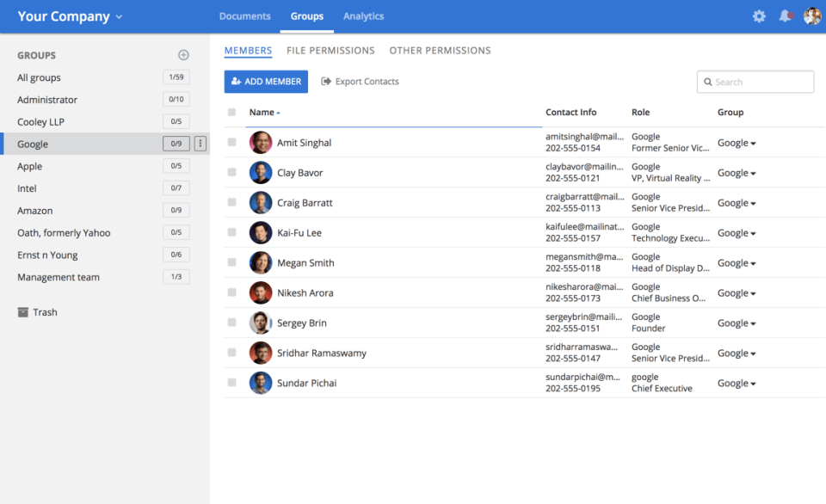Click Sundar Pichai's profile photo
This screenshot has height=504, width=826.
(x=261, y=384)
